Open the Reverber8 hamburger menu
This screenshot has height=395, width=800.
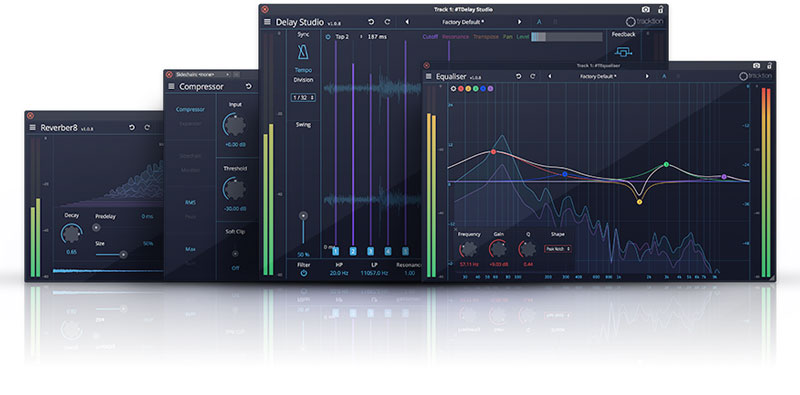(x=33, y=128)
